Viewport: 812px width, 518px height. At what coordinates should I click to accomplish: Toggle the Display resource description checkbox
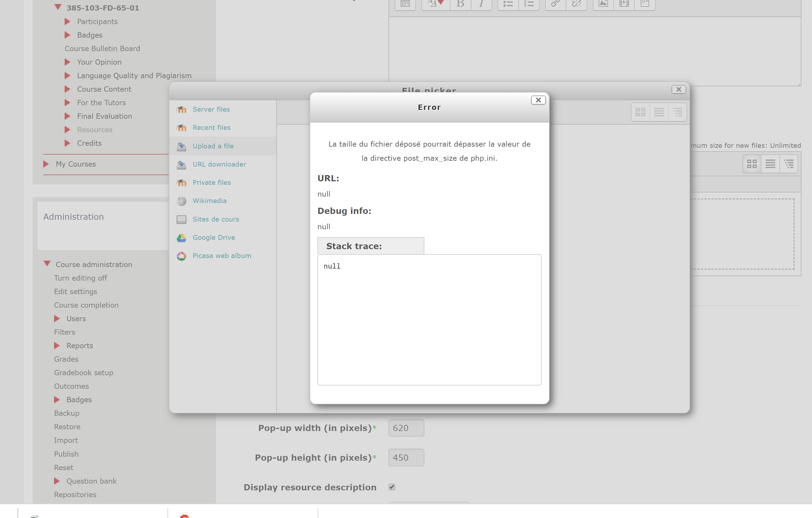click(391, 487)
